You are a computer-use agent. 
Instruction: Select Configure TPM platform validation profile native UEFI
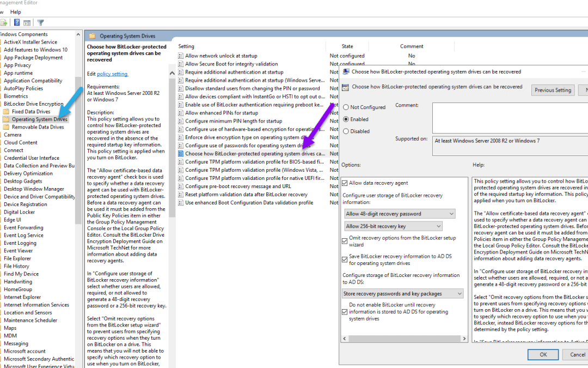(x=255, y=178)
